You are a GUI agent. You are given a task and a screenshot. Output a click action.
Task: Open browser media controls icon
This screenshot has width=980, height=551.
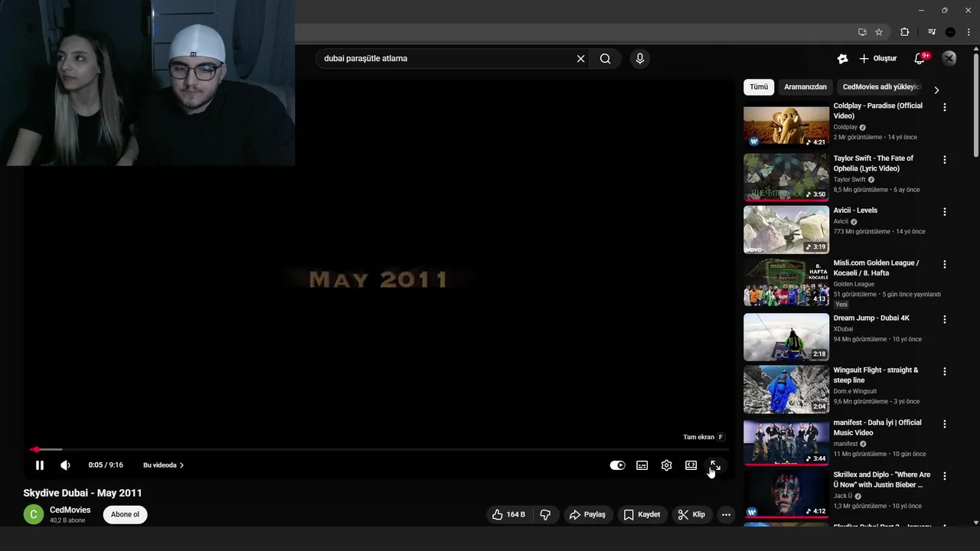click(x=932, y=32)
